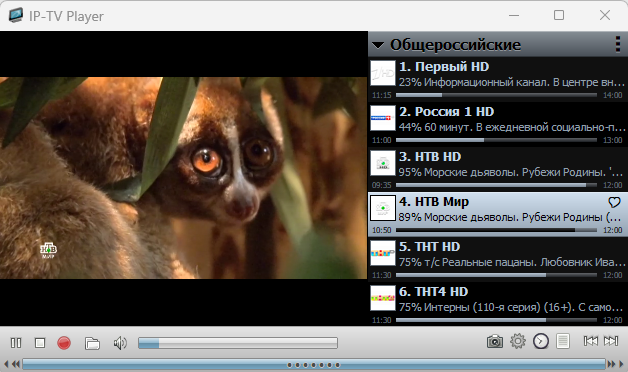Click the video playback area
628x372 pixels.
click(x=183, y=178)
